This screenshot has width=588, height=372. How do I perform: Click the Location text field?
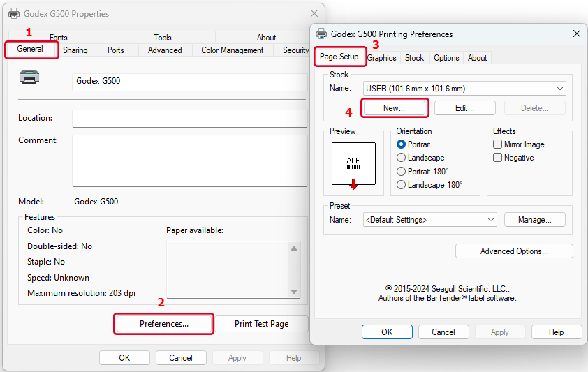pyautogui.click(x=189, y=119)
